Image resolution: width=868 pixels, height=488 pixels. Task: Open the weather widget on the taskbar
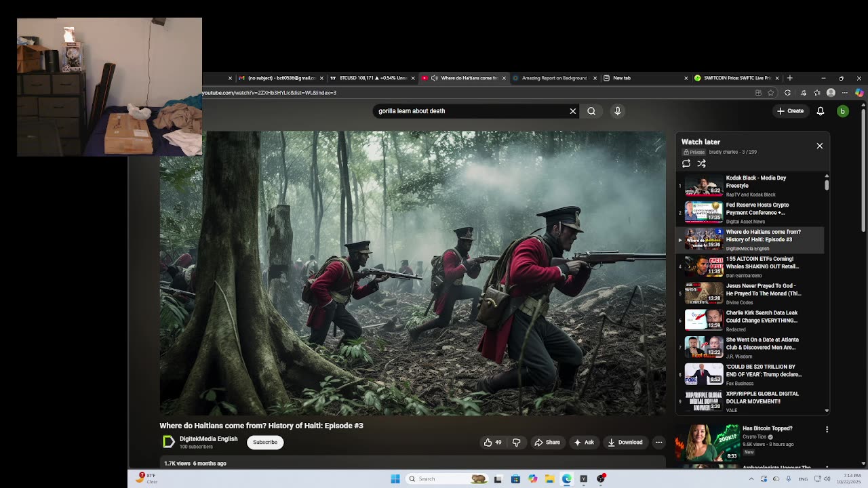click(146, 478)
